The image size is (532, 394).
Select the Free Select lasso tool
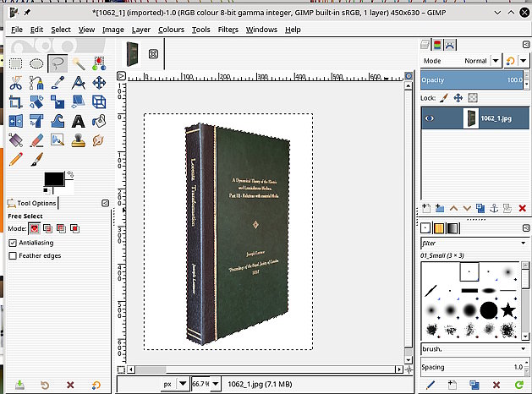pos(58,63)
